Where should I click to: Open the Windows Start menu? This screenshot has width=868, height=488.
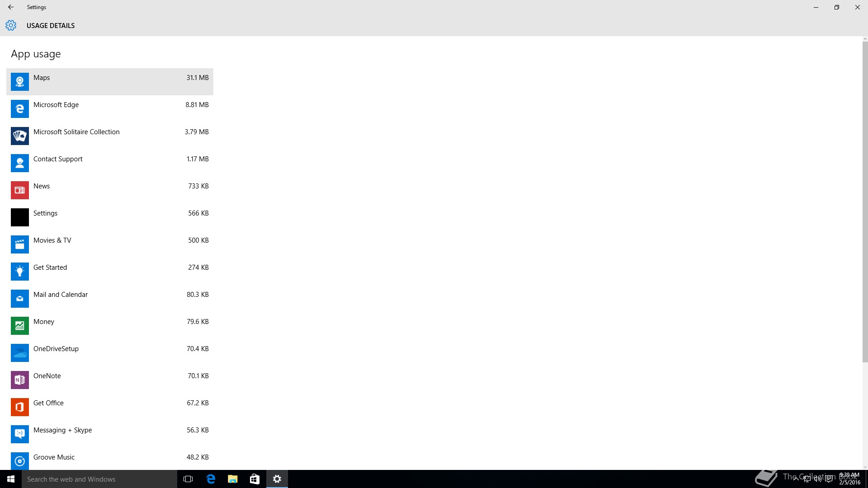[x=11, y=479]
